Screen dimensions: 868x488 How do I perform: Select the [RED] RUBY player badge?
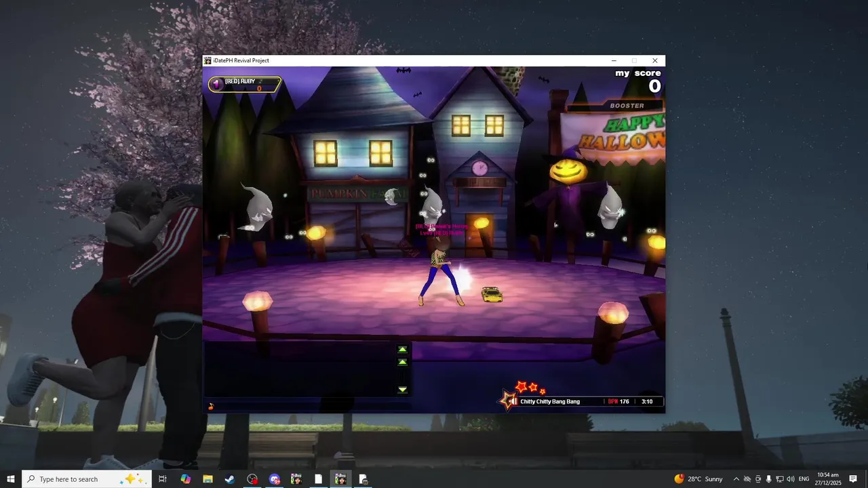[x=245, y=84]
